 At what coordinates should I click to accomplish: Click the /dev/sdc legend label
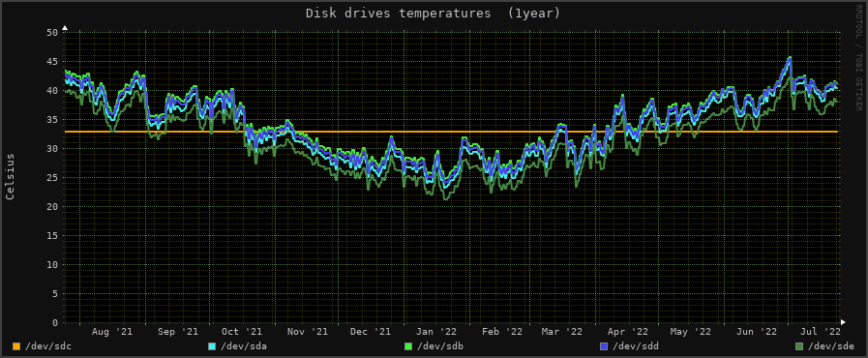point(48,347)
